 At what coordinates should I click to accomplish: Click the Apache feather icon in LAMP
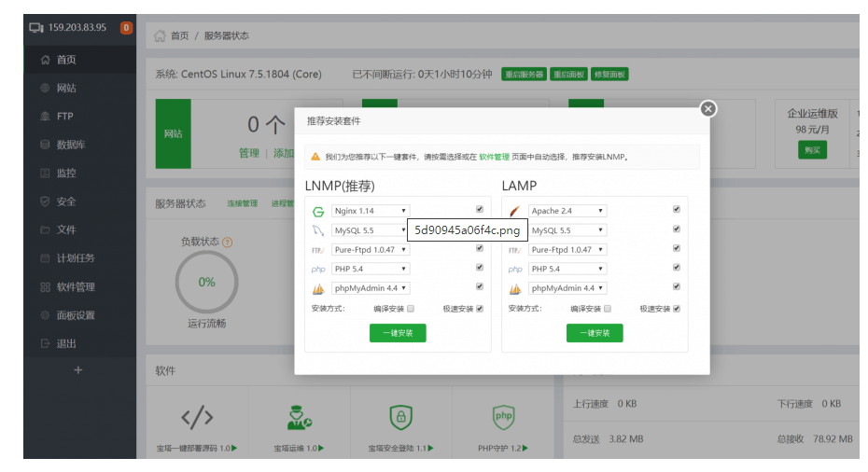(514, 212)
